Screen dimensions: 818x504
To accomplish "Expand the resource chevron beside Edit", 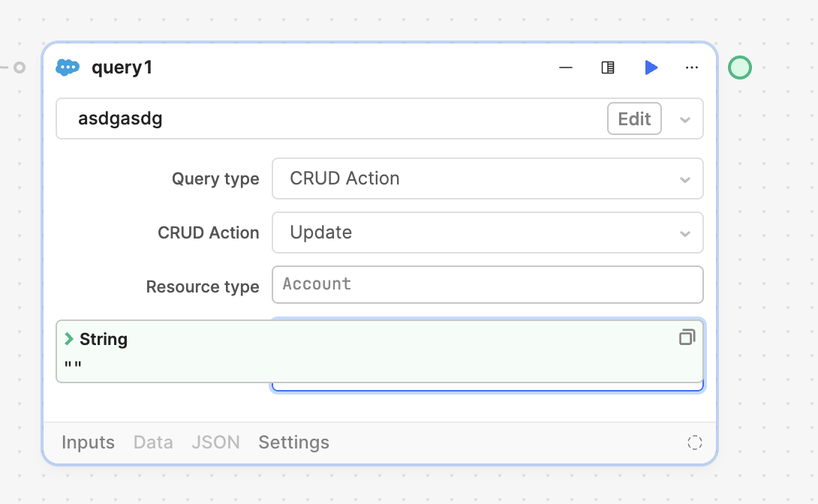I will [684, 119].
